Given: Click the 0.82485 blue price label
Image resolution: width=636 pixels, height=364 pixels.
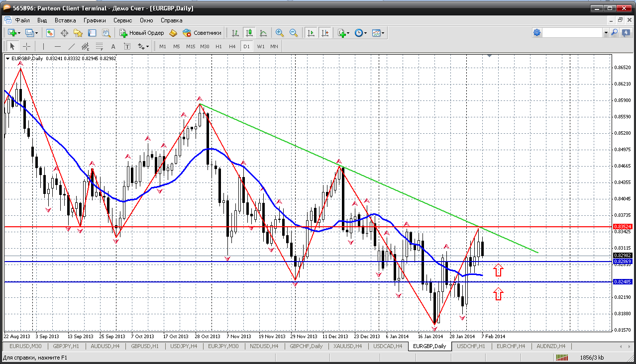Looking at the screenshot, I should point(623,281).
